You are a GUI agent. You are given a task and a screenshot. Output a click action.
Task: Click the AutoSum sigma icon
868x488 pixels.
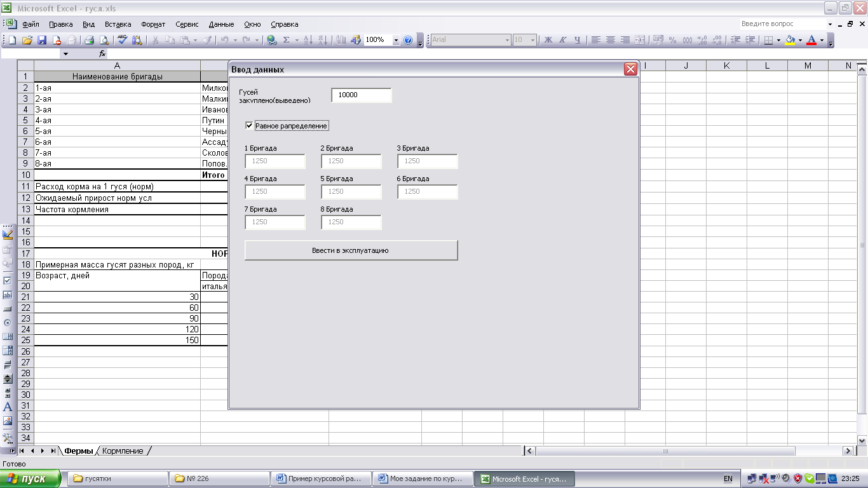point(286,40)
